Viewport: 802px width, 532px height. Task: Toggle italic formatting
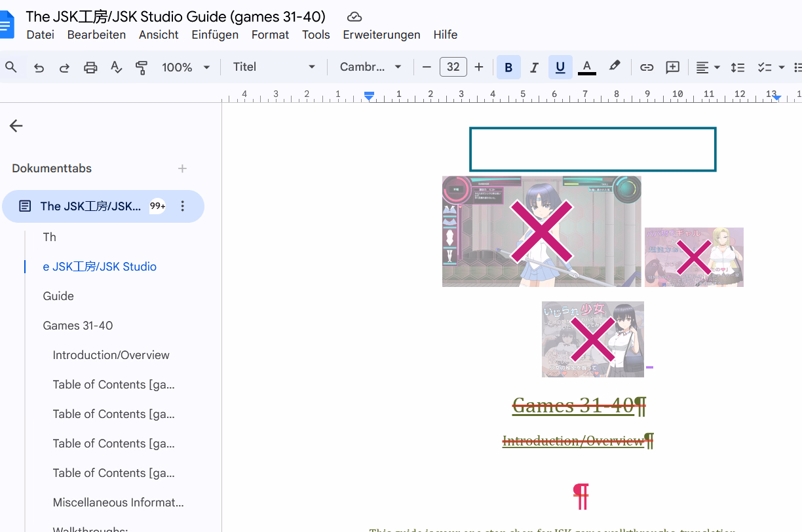(534, 67)
